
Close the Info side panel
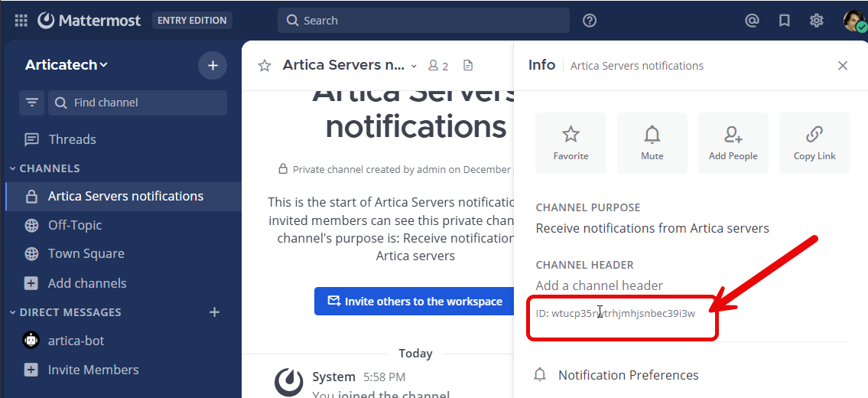tap(842, 66)
